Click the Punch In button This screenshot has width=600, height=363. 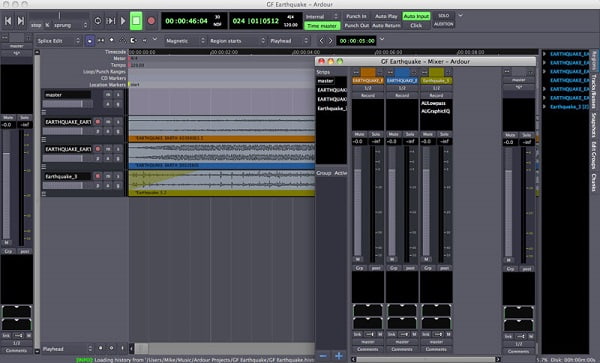click(x=356, y=16)
